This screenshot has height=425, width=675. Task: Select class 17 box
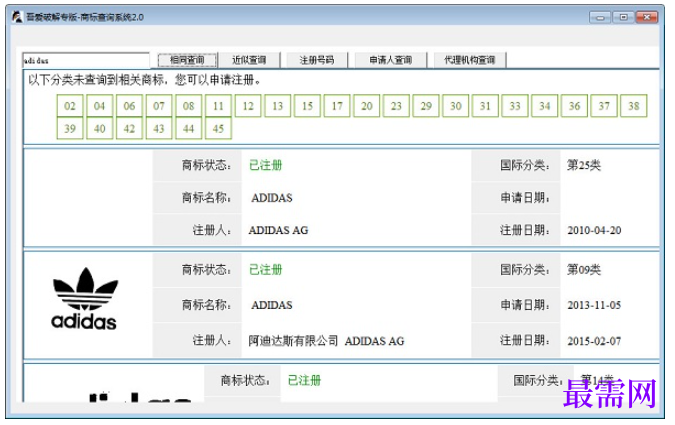pyautogui.click(x=337, y=106)
